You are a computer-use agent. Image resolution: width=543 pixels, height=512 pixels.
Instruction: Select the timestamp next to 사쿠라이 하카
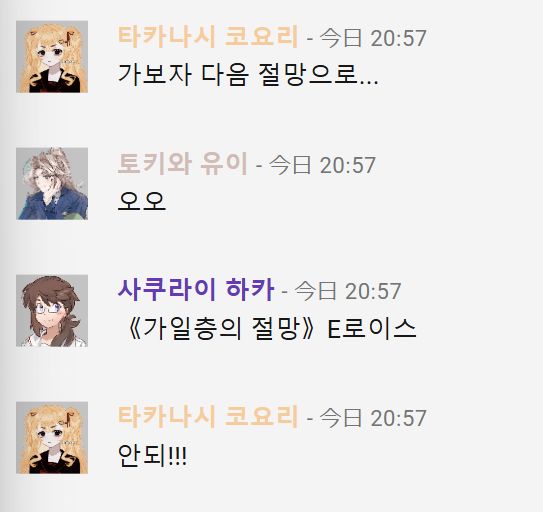[348, 291]
